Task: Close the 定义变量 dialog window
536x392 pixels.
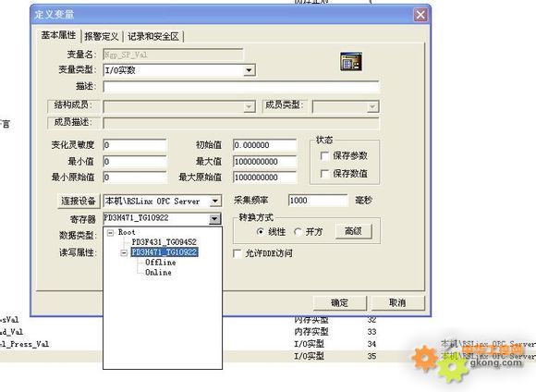Action: pos(420,15)
